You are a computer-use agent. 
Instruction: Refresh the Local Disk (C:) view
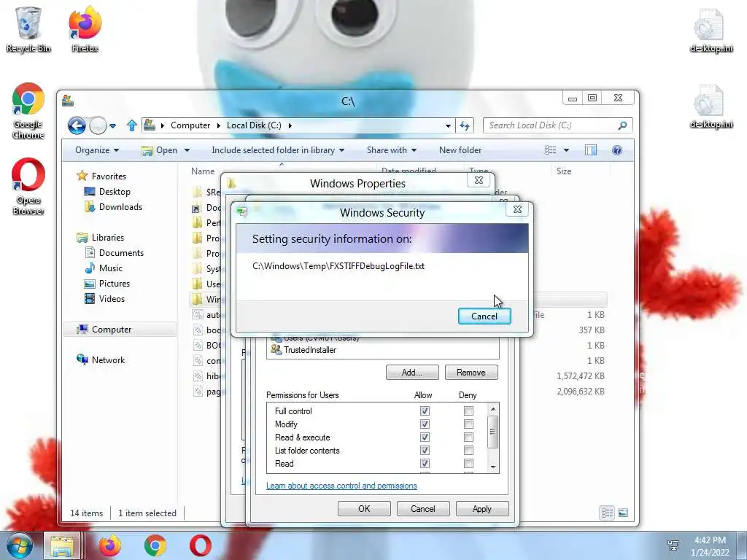click(x=464, y=125)
